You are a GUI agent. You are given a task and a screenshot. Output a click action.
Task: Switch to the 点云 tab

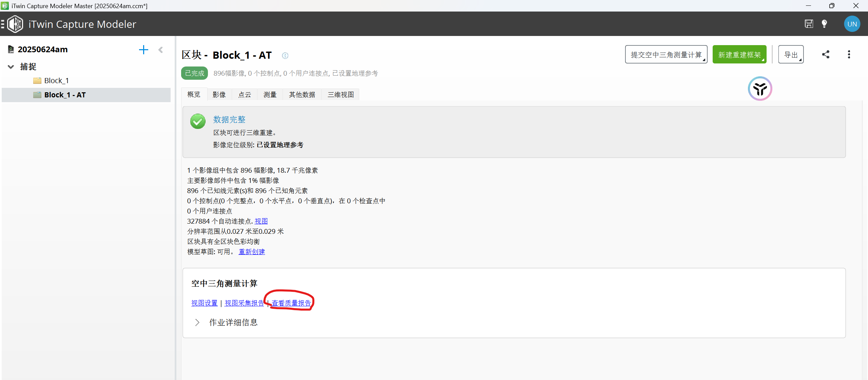(245, 95)
